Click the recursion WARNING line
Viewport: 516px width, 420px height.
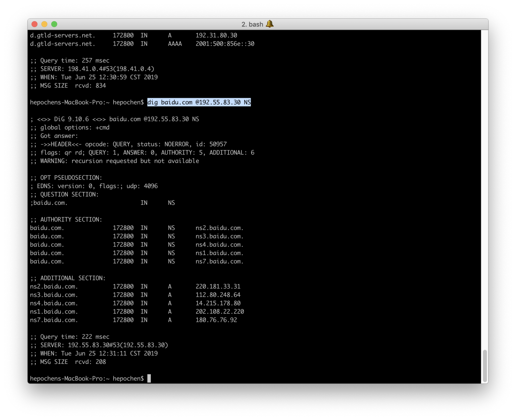tap(115, 161)
